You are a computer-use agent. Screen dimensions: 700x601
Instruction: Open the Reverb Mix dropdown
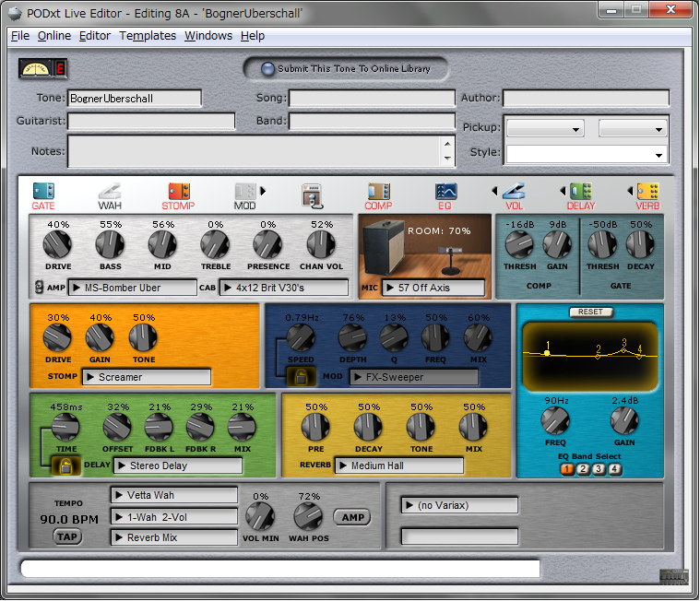(174, 537)
